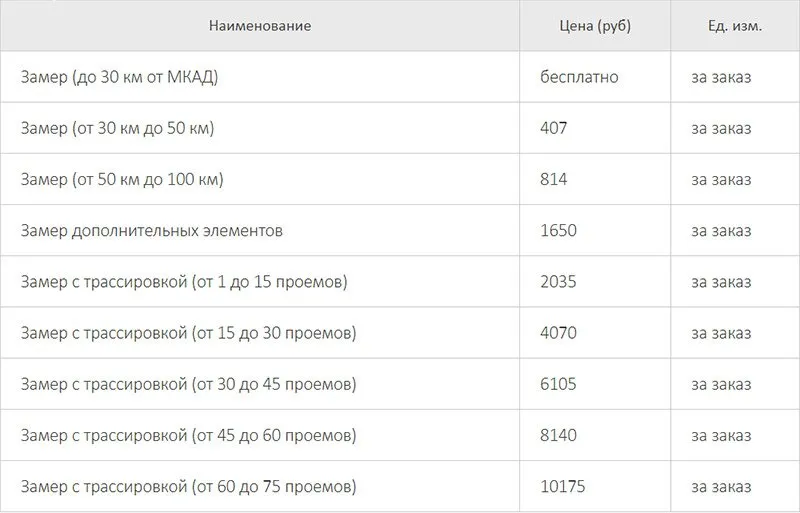This screenshot has height=513, width=800.
Task: Select Замер с трассировкой (от 1 до 15 проемов)
Action: (400, 281)
